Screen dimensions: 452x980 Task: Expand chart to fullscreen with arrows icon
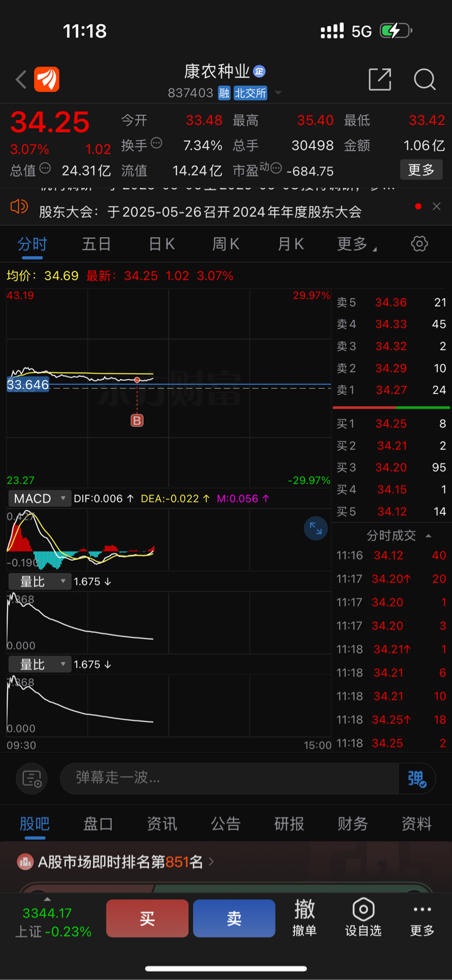[315, 529]
